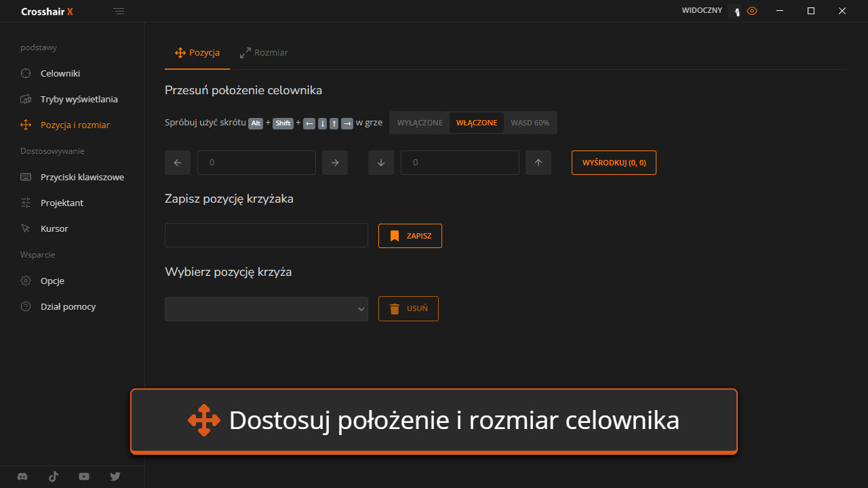868x488 pixels.
Task: Select WŁĄCZONE shortcut option
Action: click(477, 123)
